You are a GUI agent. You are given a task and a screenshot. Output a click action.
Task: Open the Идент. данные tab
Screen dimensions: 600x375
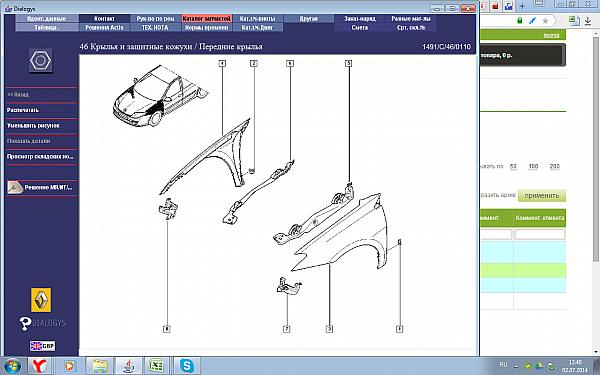[x=47, y=18]
